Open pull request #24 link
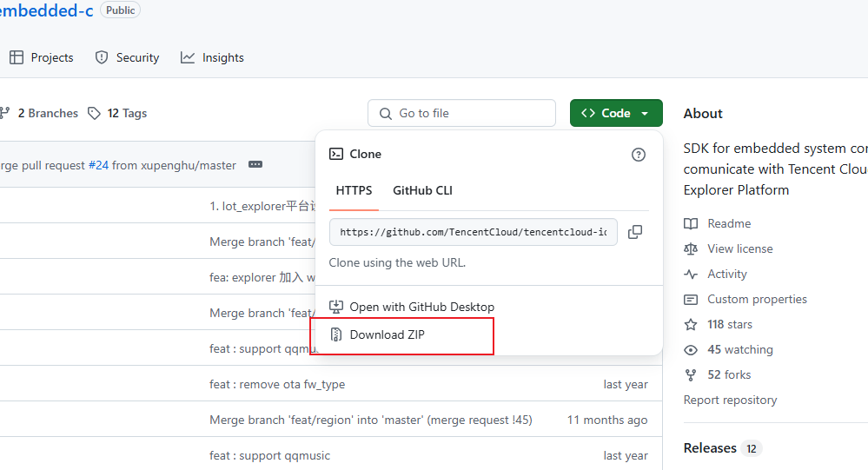This screenshot has height=470, width=868. 98,165
